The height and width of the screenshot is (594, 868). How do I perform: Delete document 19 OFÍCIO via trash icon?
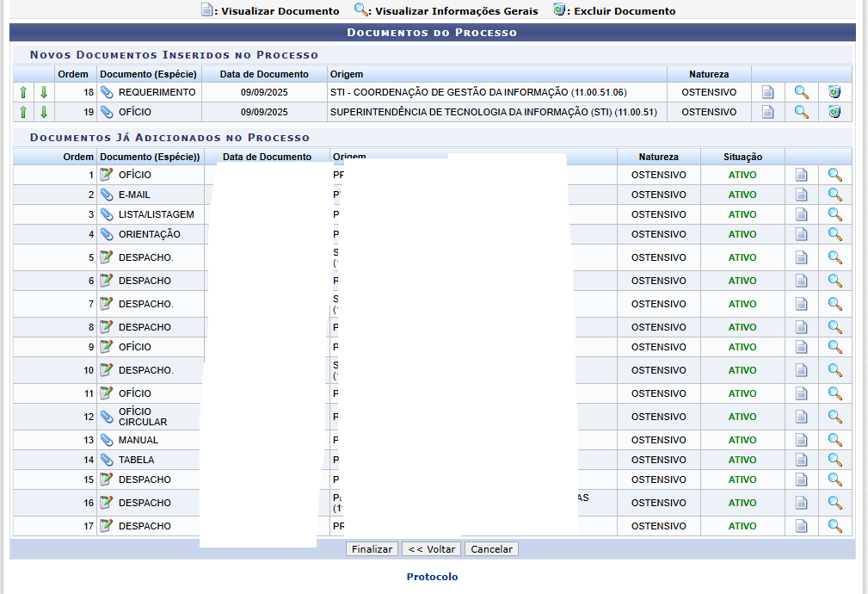click(834, 112)
